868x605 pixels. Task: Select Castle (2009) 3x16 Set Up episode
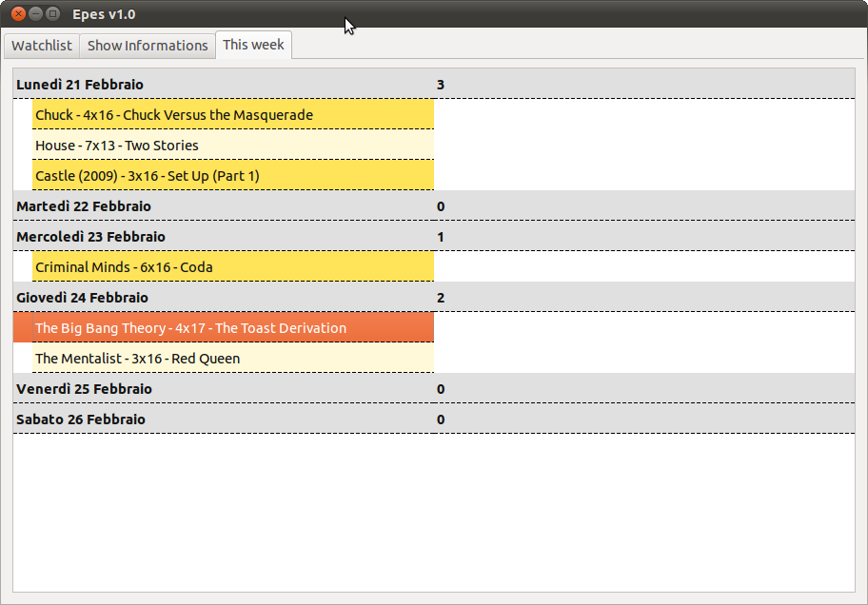click(x=233, y=175)
